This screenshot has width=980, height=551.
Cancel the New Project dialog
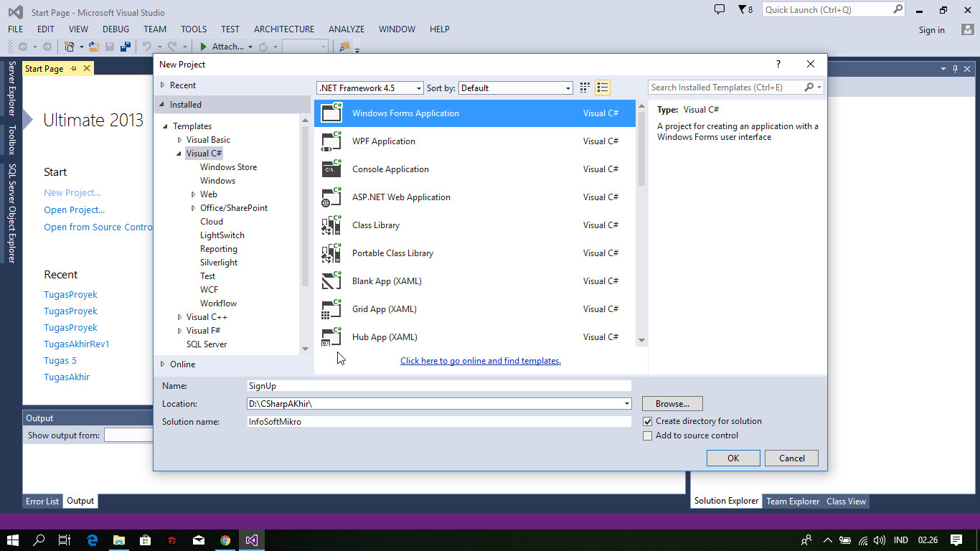point(792,458)
